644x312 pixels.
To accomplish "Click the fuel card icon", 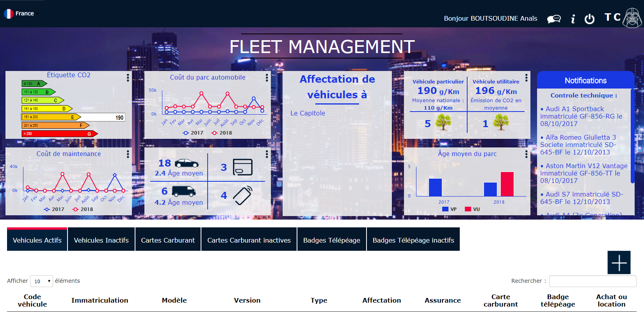I will [242, 167].
